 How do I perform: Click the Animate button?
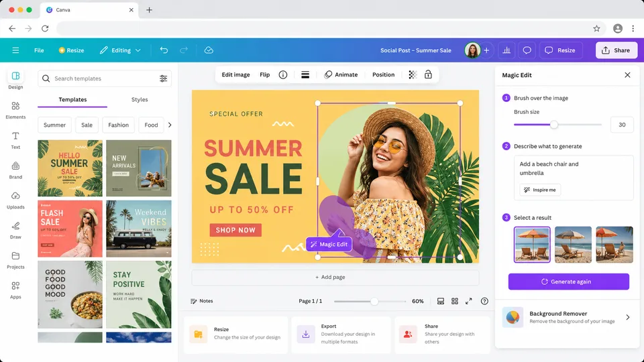[x=341, y=74]
